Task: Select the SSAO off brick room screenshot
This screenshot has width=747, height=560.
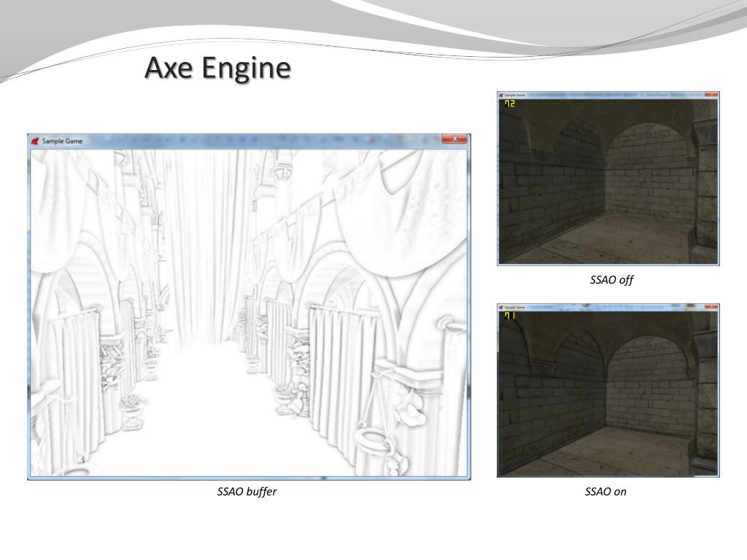Action: tap(608, 182)
